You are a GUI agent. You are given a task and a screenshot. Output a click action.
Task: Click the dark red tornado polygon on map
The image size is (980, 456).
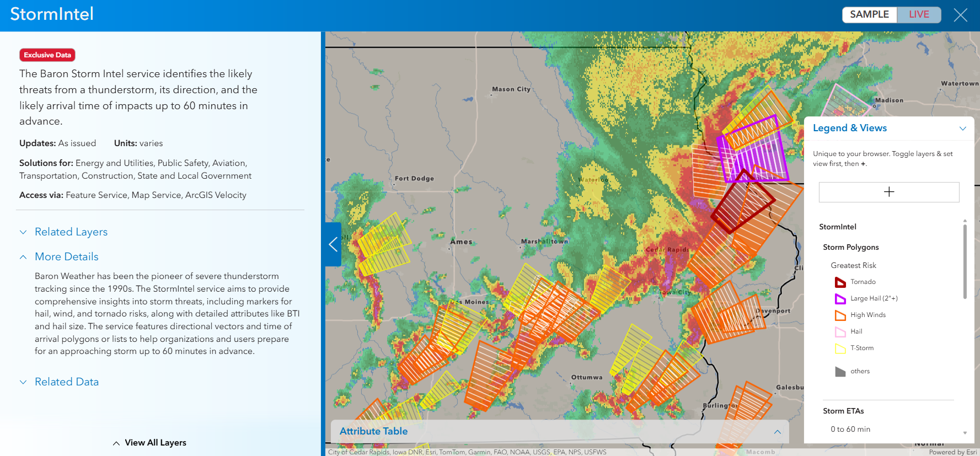[x=742, y=201]
